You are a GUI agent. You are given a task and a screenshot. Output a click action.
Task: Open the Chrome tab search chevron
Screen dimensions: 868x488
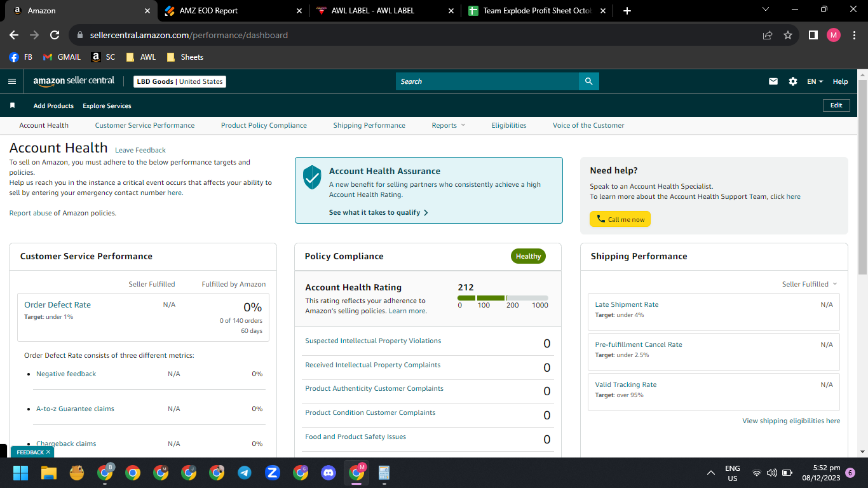point(766,9)
